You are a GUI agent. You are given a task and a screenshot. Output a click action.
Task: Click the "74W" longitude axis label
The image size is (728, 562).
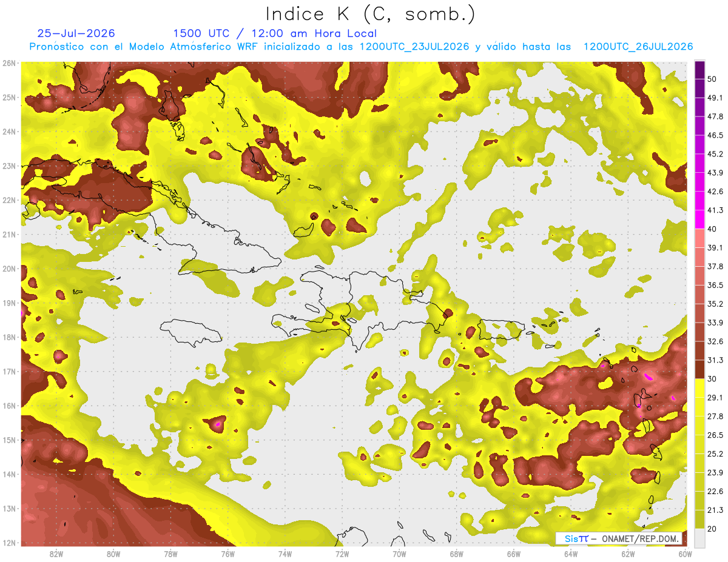(285, 554)
